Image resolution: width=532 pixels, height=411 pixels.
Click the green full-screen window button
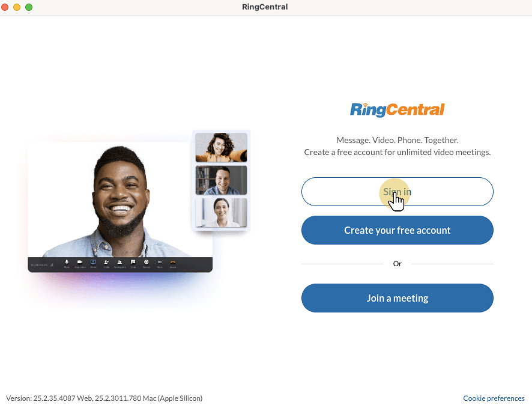pyautogui.click(x=29, y=7)
